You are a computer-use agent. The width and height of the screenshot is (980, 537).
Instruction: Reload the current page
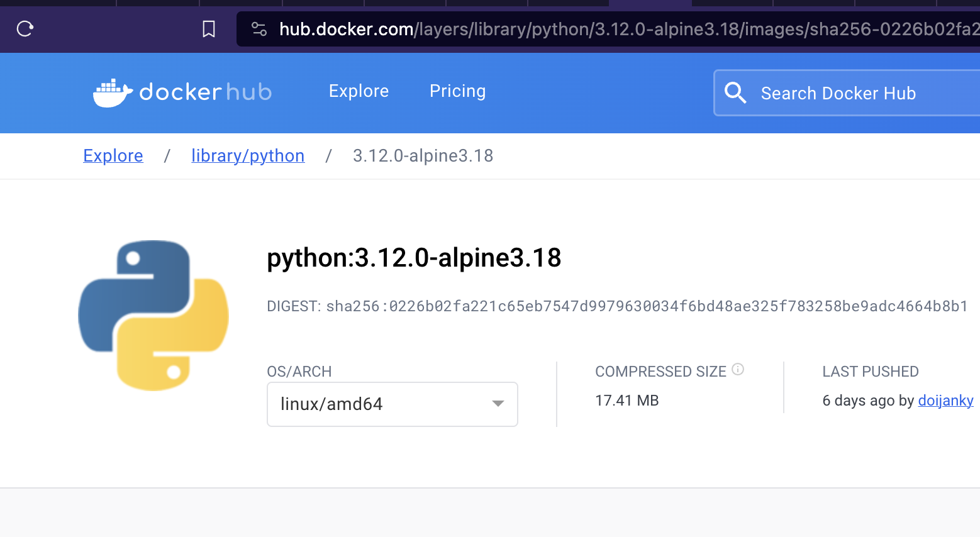[x=25, y=28]
